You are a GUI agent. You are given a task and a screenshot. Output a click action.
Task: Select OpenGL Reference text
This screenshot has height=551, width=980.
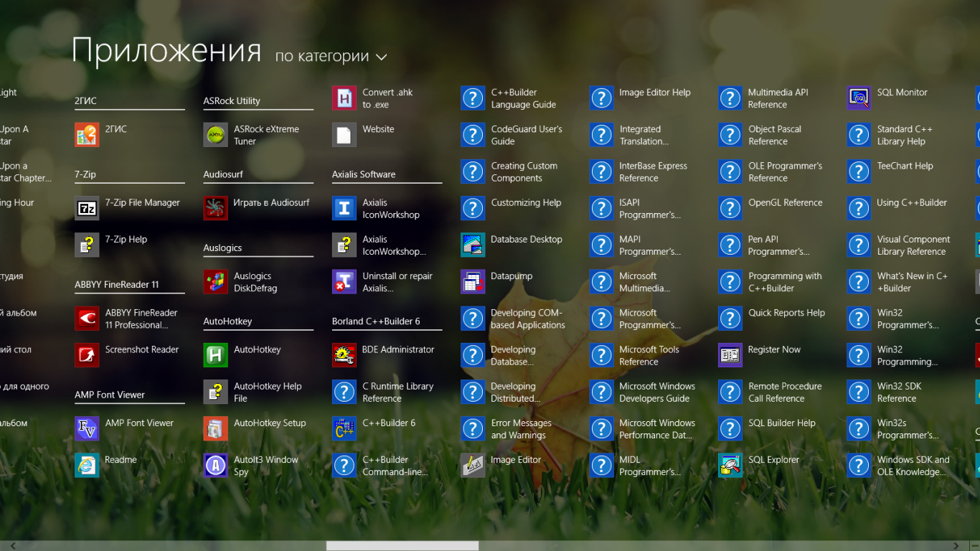click(x=786, y=203)
